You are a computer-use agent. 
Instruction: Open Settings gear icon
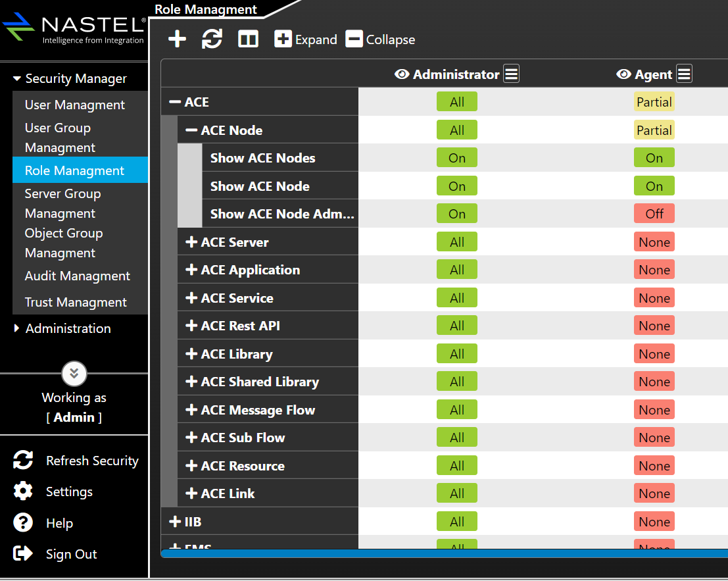point(23,492)
